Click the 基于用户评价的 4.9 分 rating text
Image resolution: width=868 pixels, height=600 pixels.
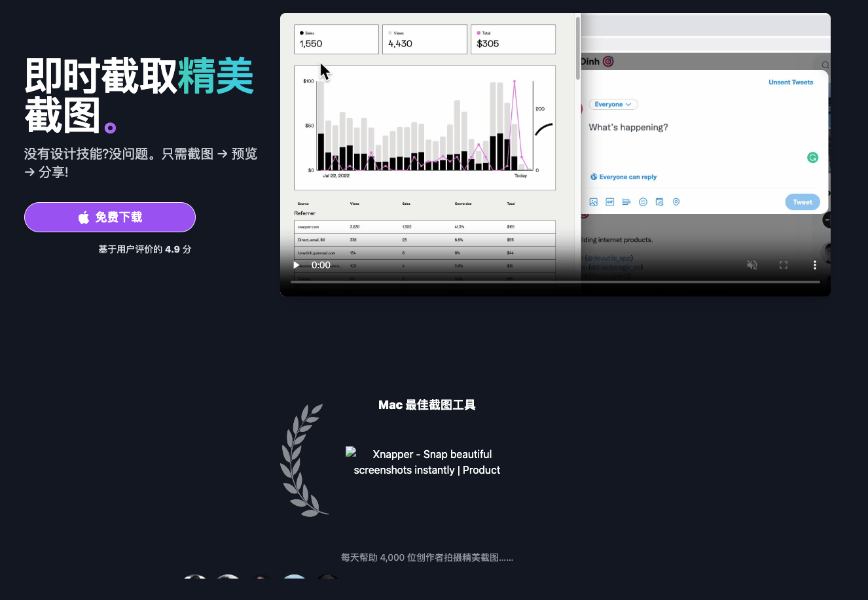pos(145,249)
